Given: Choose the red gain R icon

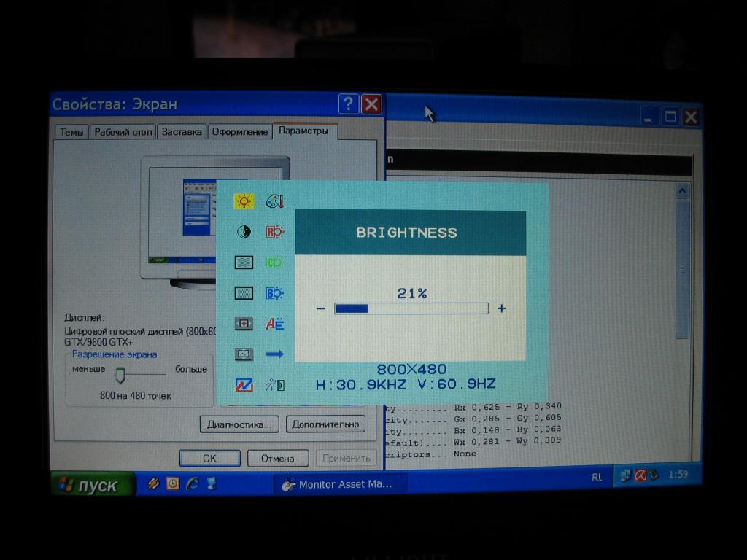Looking at the screenshot, I should (x=274, y=232).
